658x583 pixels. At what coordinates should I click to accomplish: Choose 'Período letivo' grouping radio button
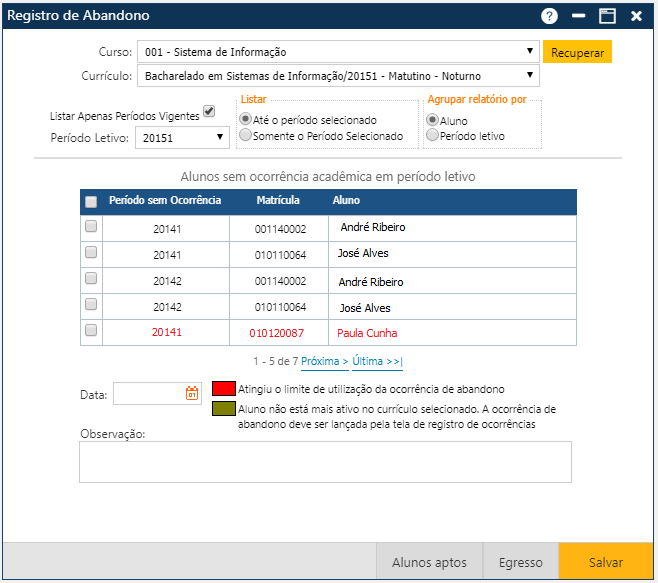click(x=432, y=136)
